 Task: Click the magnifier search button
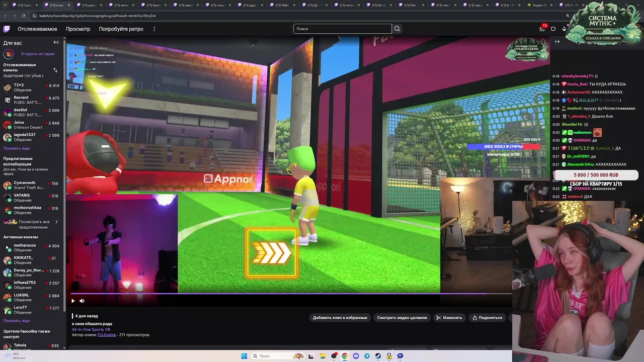(x=397, y=29)
